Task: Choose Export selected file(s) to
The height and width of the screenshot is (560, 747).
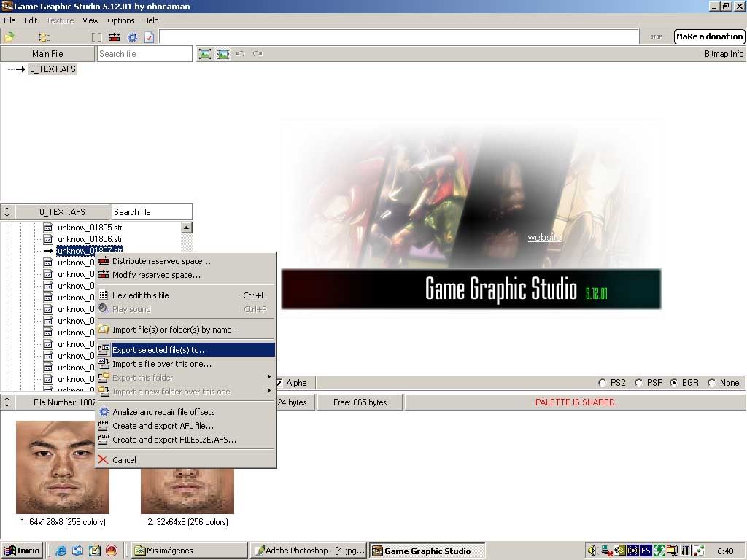Action: point(186,350)
